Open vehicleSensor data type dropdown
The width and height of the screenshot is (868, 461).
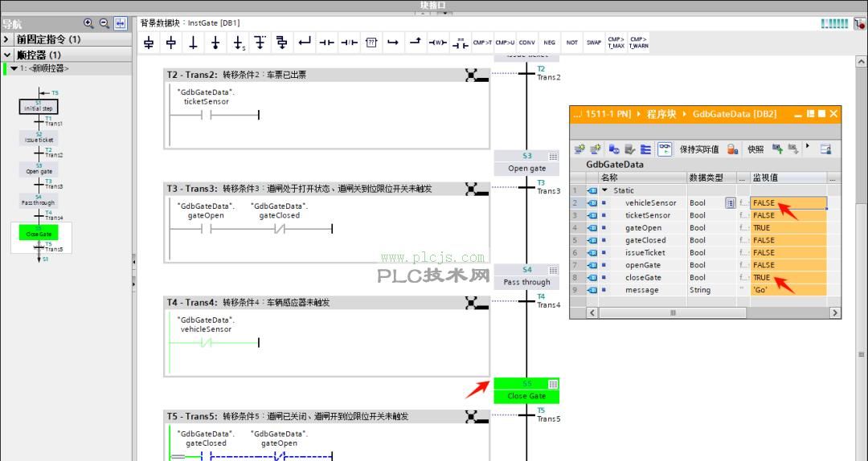(x=730, y=203)
